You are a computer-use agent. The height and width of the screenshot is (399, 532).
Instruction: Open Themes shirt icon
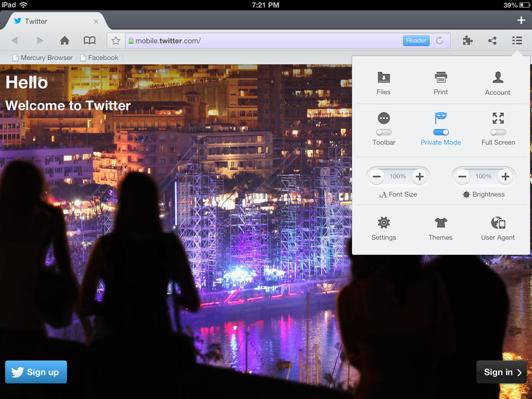coord(441,229)
